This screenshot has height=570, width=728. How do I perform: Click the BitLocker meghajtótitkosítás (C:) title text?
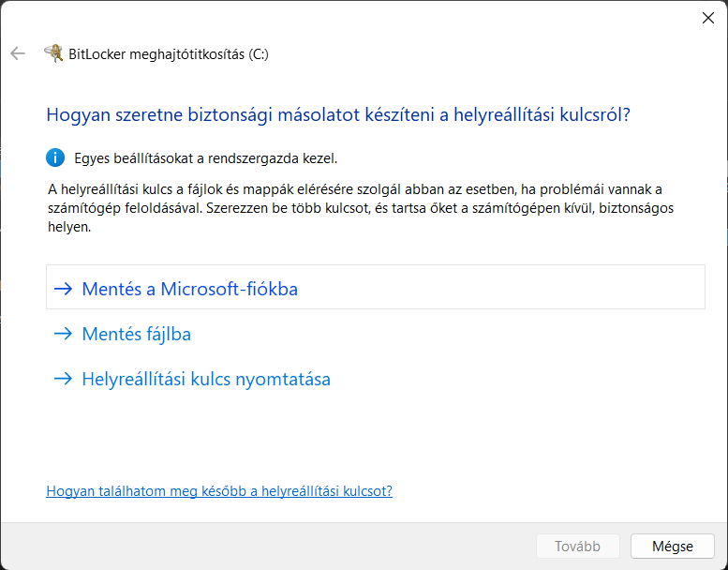169,54
